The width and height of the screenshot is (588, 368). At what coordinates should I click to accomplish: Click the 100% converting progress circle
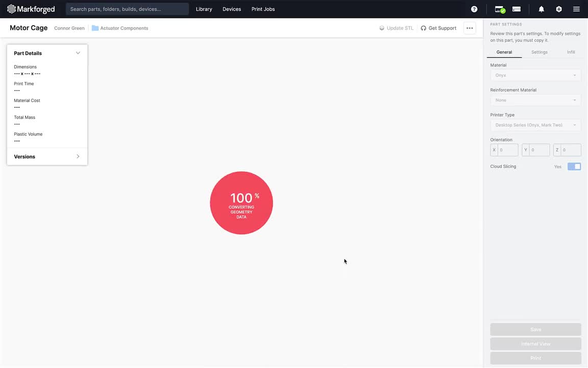[241, 203]
